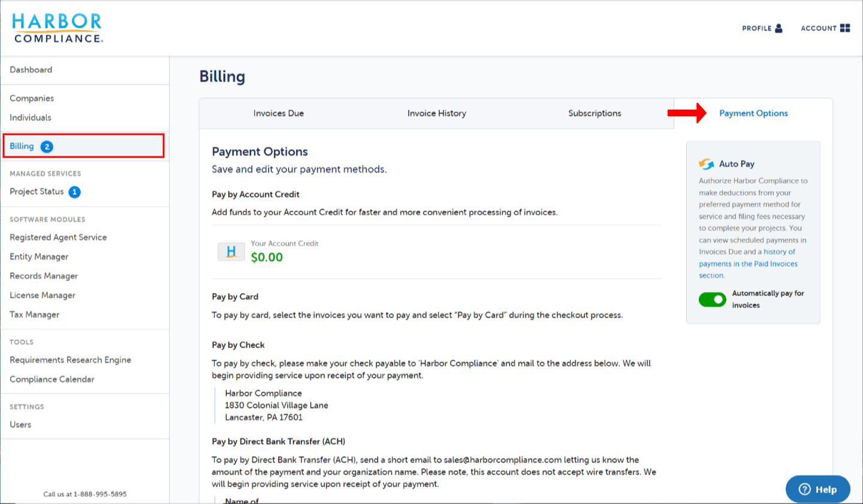Click the Auto Pay arrows icon
The width and height of the screenshot is (863, 504).
pos(707,164)
